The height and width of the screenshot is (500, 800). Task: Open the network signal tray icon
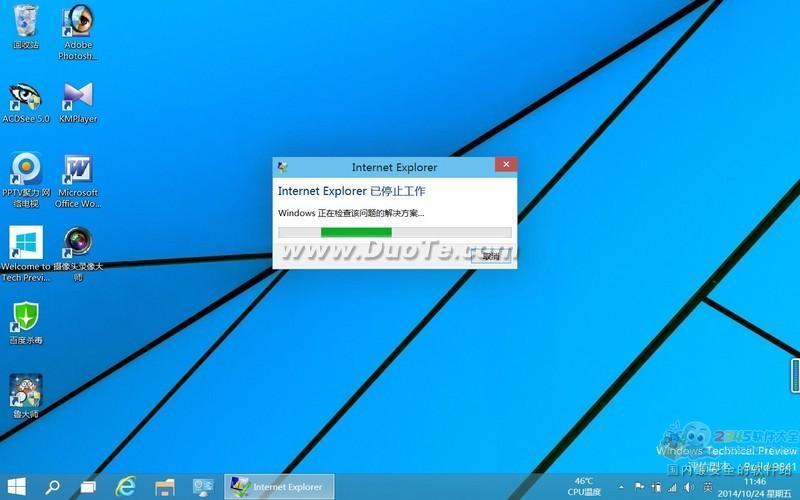[x=672, y=488]
